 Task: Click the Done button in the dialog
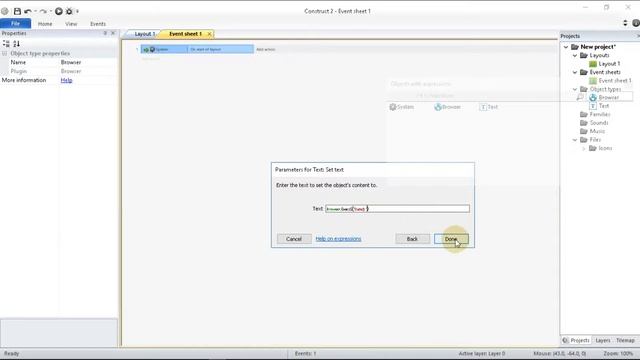click(451, 239)
